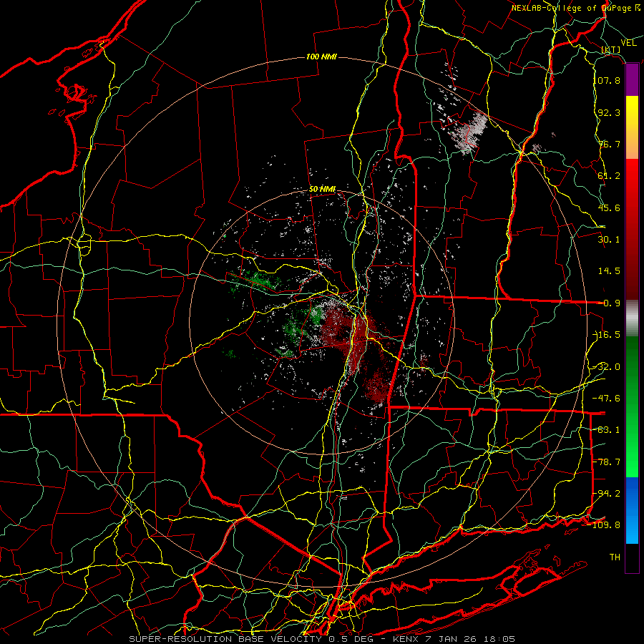Viewport: 644px width, 644px height.
Task: Click the blue segment of the velocity color bar
Action: point(632,510)
